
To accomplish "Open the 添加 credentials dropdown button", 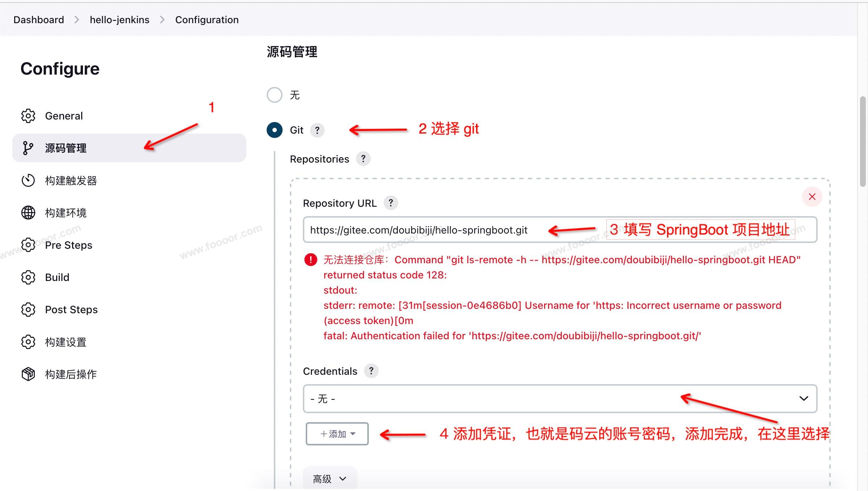I will pyautogui.click(x=337, y=434).
